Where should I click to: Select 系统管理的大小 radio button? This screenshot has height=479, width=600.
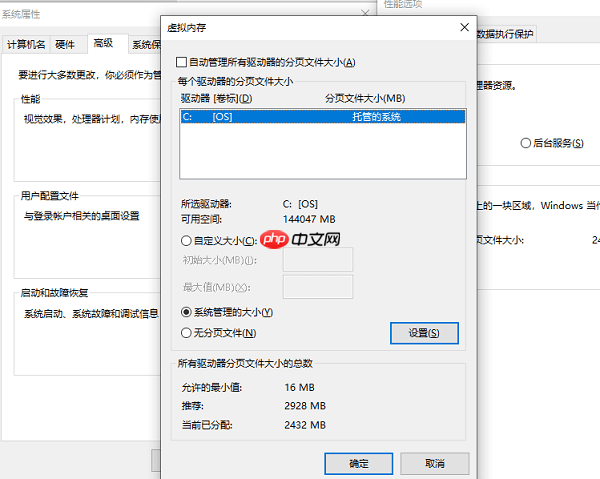[186, 312]
